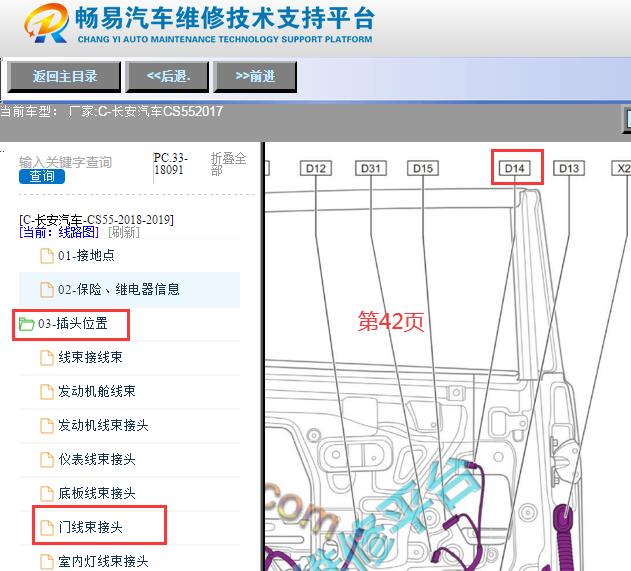Click the 折叠全部 collapse-all link
The width and height of the screenshot is (631, 571).
pyautogui.click(x=228, y=164)
